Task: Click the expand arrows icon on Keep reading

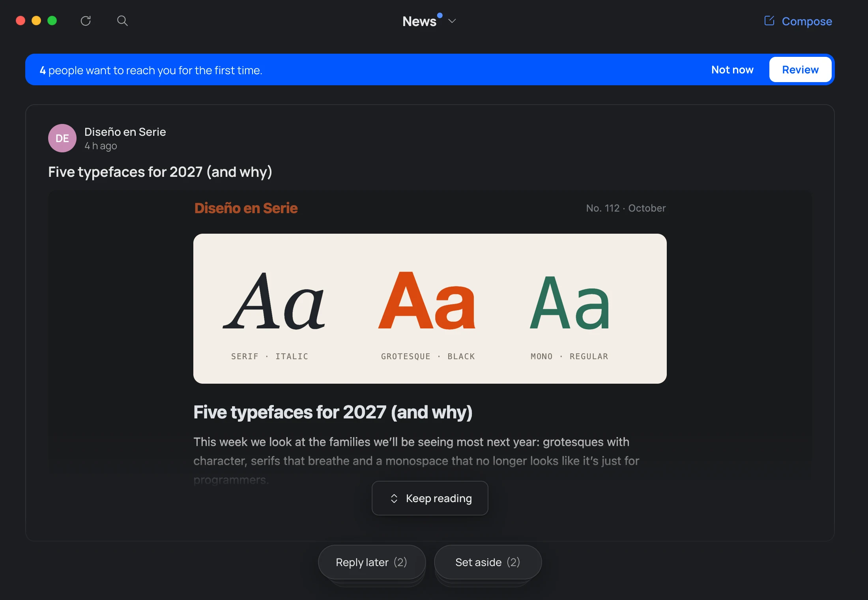Action: coord(394,499)
